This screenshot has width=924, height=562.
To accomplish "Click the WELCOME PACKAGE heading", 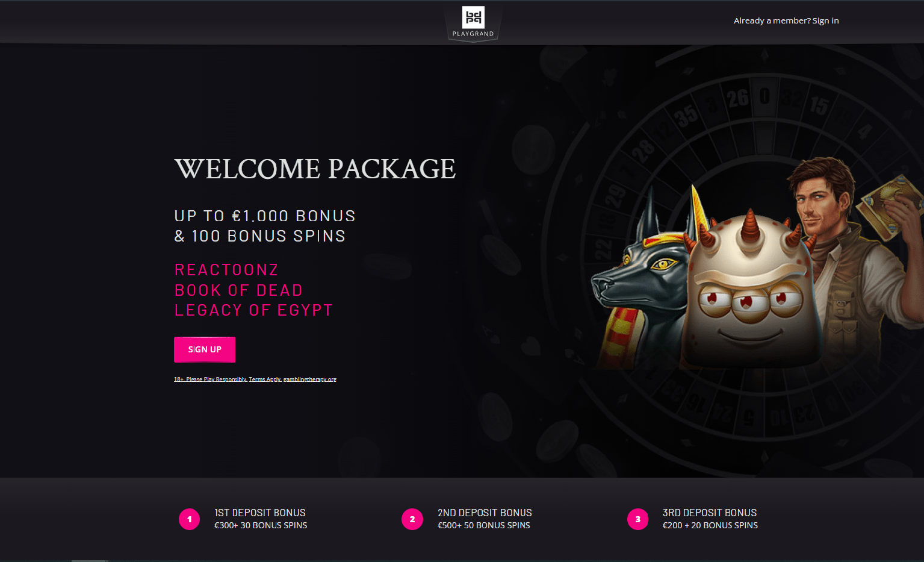I will [315, 169].
